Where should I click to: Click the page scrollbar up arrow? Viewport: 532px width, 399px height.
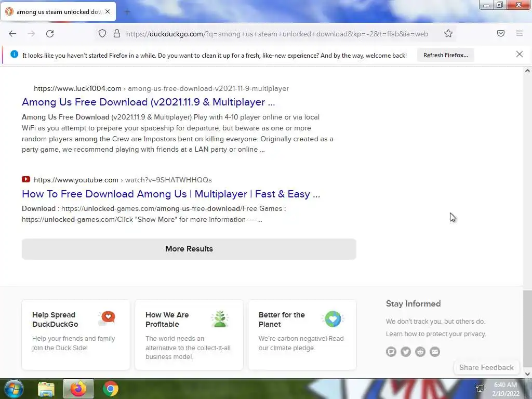point(527,71)
